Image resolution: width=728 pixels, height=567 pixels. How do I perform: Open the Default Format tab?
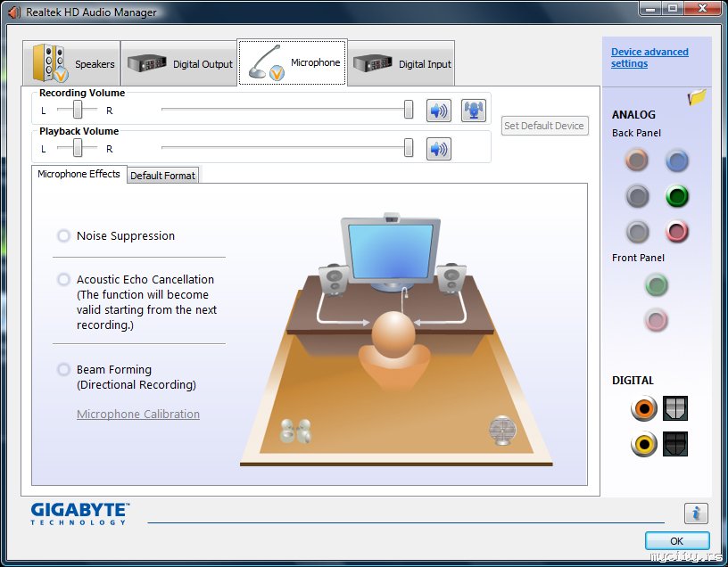click(162, 176)
